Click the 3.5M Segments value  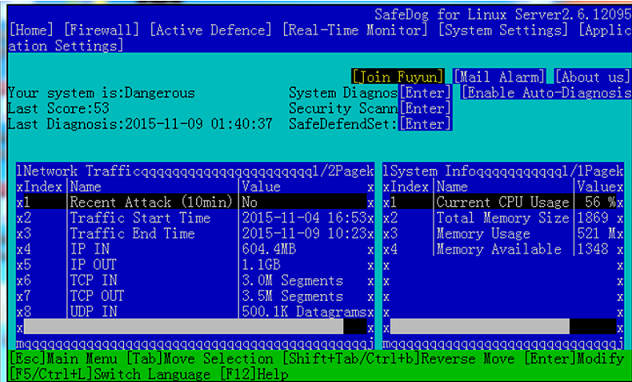click(x=293, y=297)
